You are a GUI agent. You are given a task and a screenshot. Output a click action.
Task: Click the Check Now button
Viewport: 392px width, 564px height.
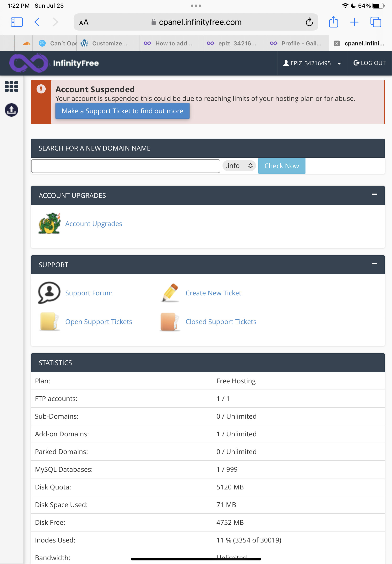tap(282, 166)
